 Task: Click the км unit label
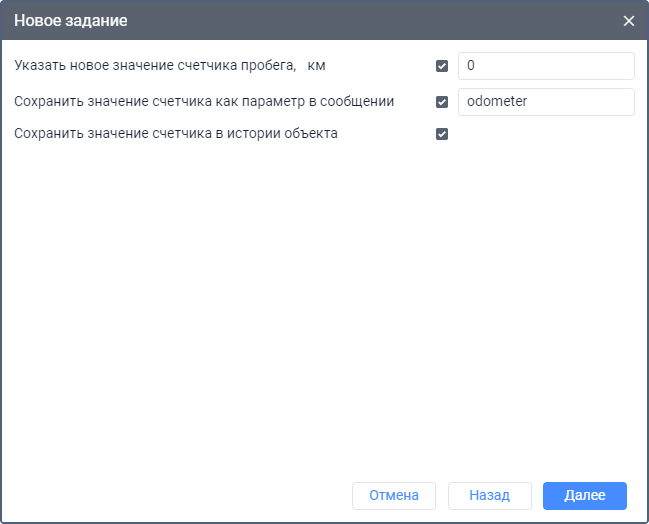click(x=317, y=66)
